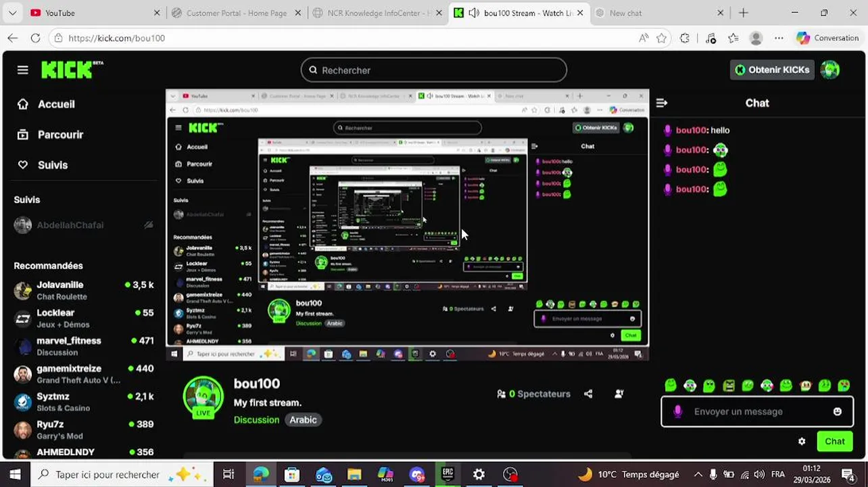
Task: Click bou100 username in hello message
Action: [x=692, y=130]
